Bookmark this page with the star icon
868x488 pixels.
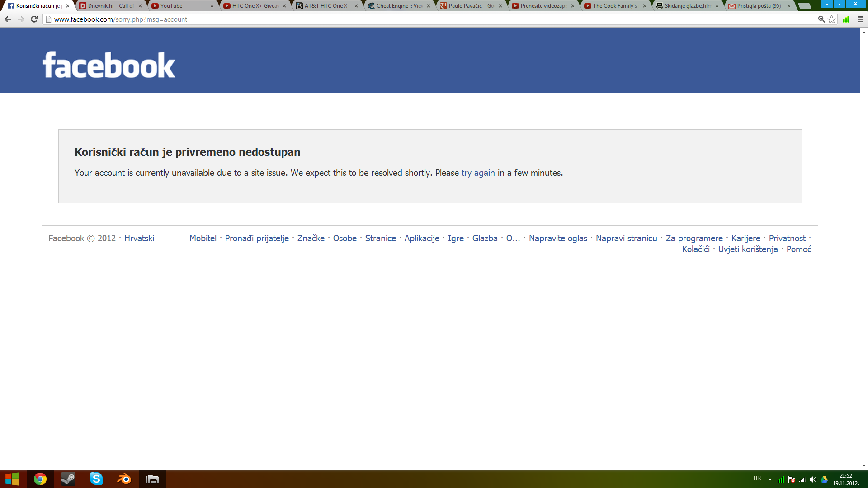[832, 19]
